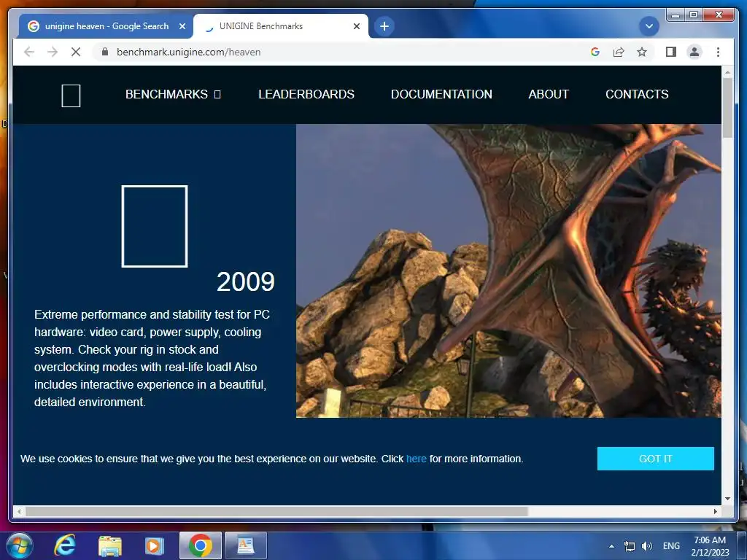Viewport: 747px width, 560px height.
Task: Open the ABOUT page
Action: tap(549, 94)
